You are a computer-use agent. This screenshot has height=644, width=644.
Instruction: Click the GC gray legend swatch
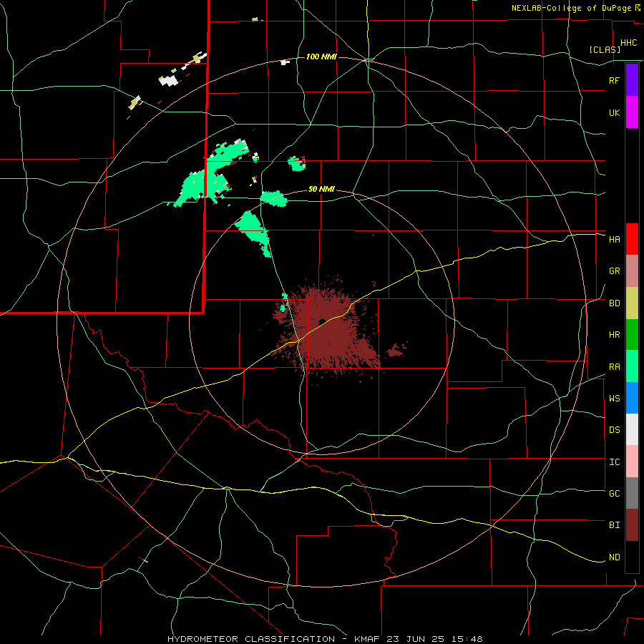click(632, 493)
